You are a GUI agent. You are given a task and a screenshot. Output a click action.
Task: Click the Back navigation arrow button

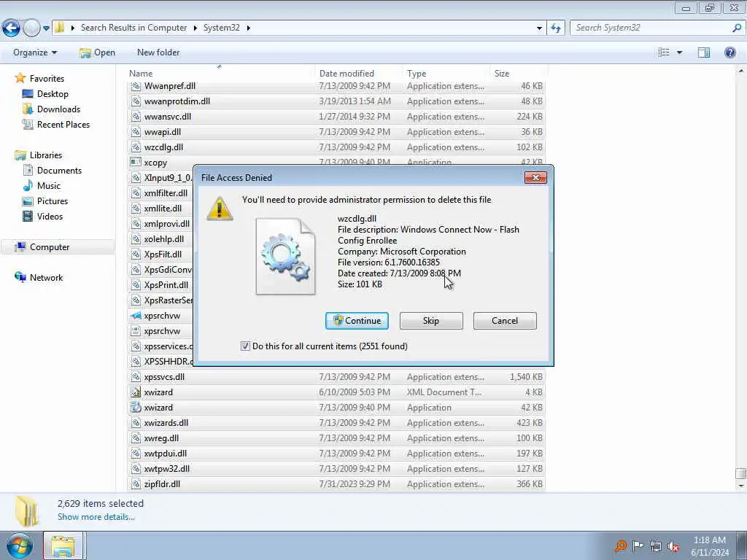click(x=11, y=28)
